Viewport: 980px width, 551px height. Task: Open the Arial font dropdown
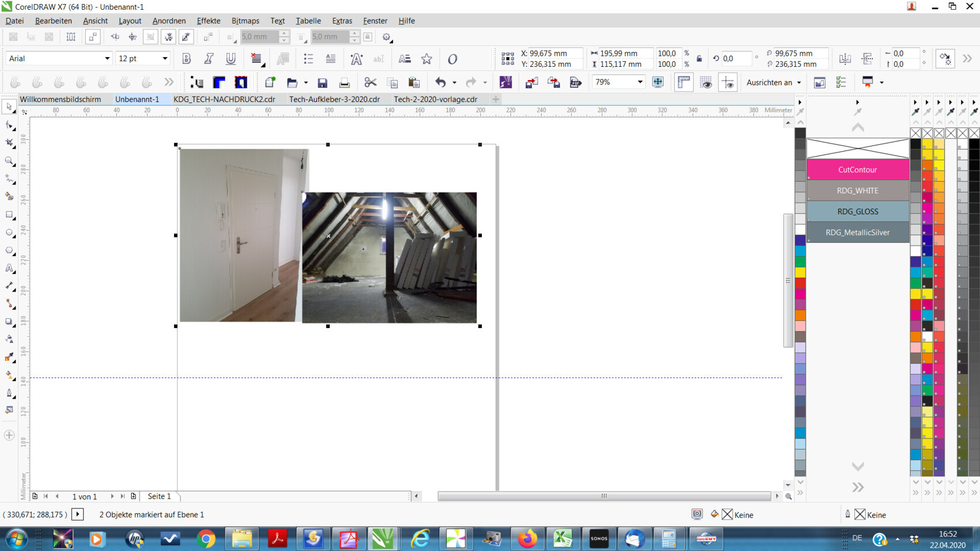pos(107,59)
